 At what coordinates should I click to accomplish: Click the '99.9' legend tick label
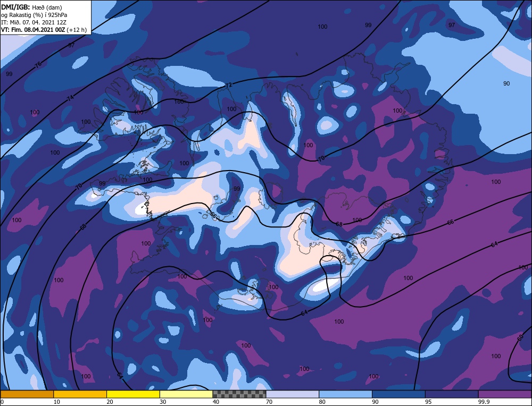[484, 402]
